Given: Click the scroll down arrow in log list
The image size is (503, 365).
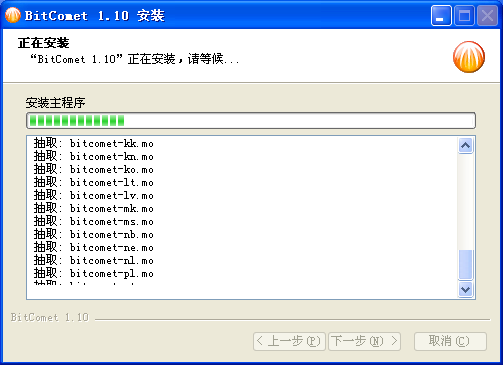Looking at the screenshot, I should click(465, 289).
